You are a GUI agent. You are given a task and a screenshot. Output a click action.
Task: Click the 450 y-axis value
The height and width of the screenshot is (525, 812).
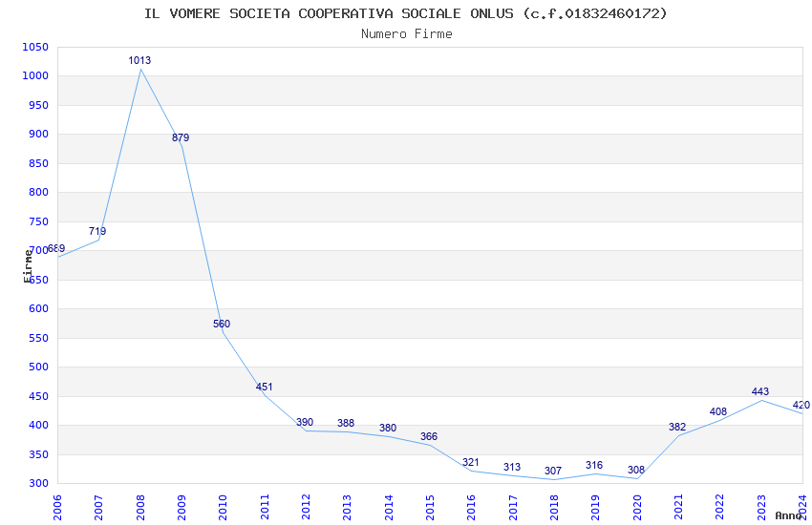(x=39, y=396)
